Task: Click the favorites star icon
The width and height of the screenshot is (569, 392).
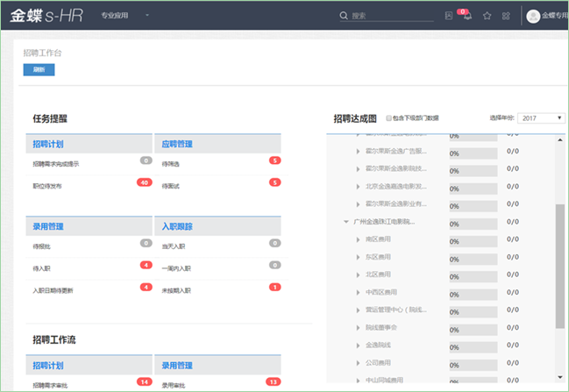Action: (x=487, y=16)
